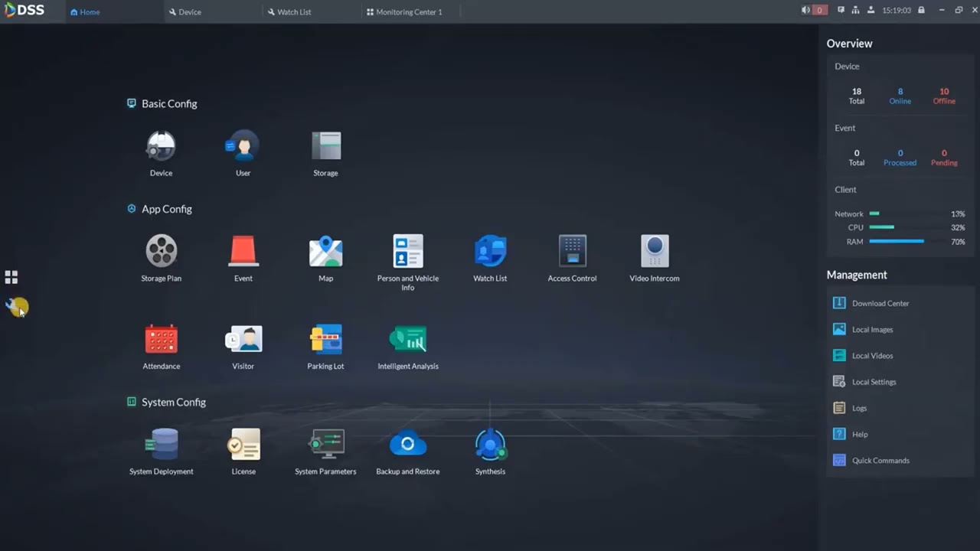
Task: Click the network topology icon in title bar
Action: point(855,11)
